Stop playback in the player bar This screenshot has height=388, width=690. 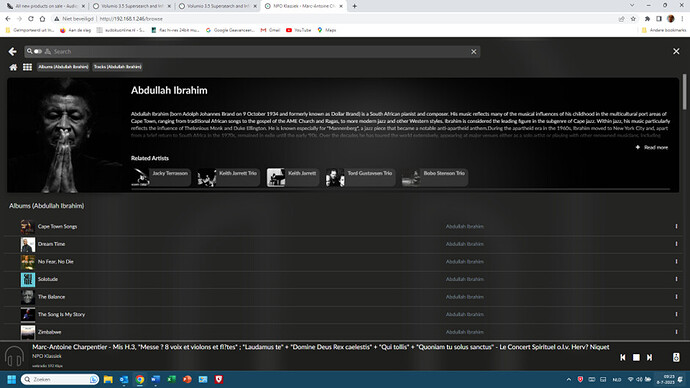coord(636,358)
